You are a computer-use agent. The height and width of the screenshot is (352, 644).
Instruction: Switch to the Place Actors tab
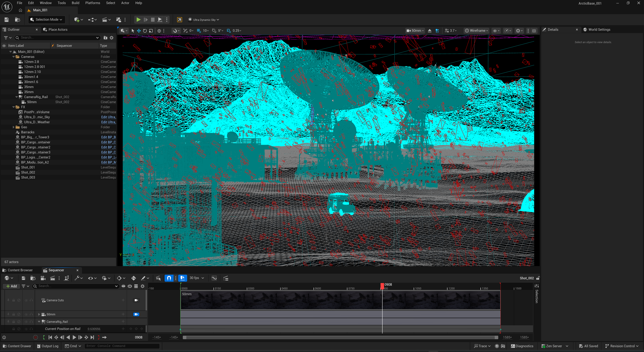[55, 30]
